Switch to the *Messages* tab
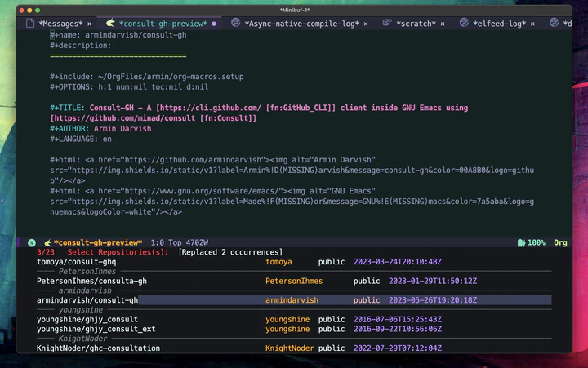 pyautogui.click(x=60, y=24)
